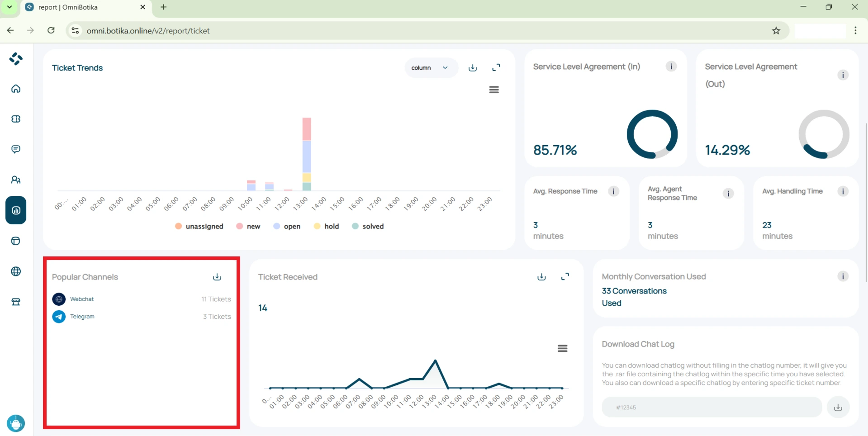Open the Home page from sidebar
The width and height of the screenshot is (868, 436).
pyautogui.click(x=16, y=89)
